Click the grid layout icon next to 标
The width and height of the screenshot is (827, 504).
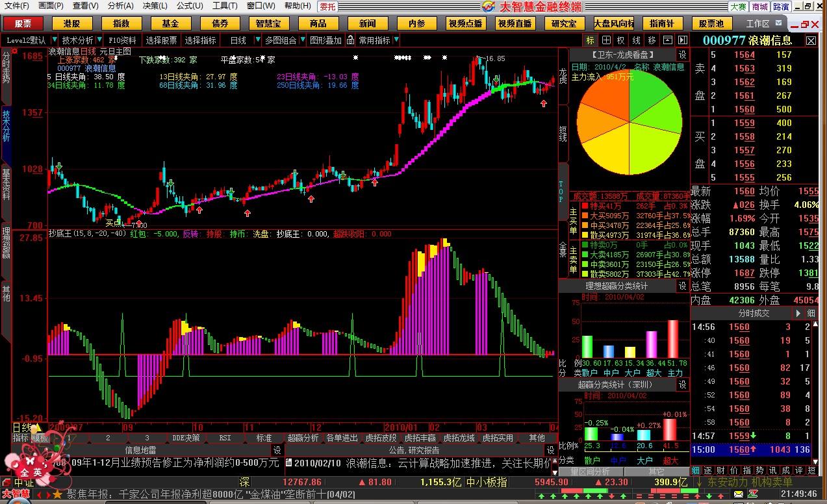[605, 40]
